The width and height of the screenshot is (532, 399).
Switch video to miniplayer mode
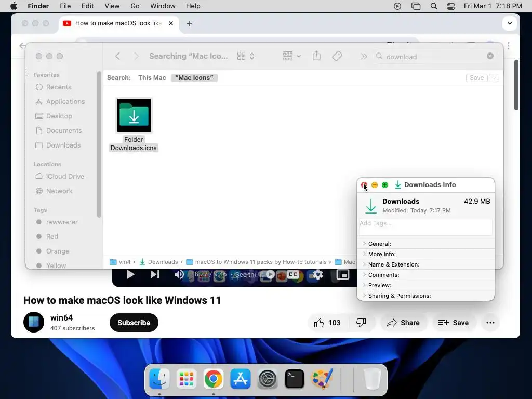tap(343, 274)
